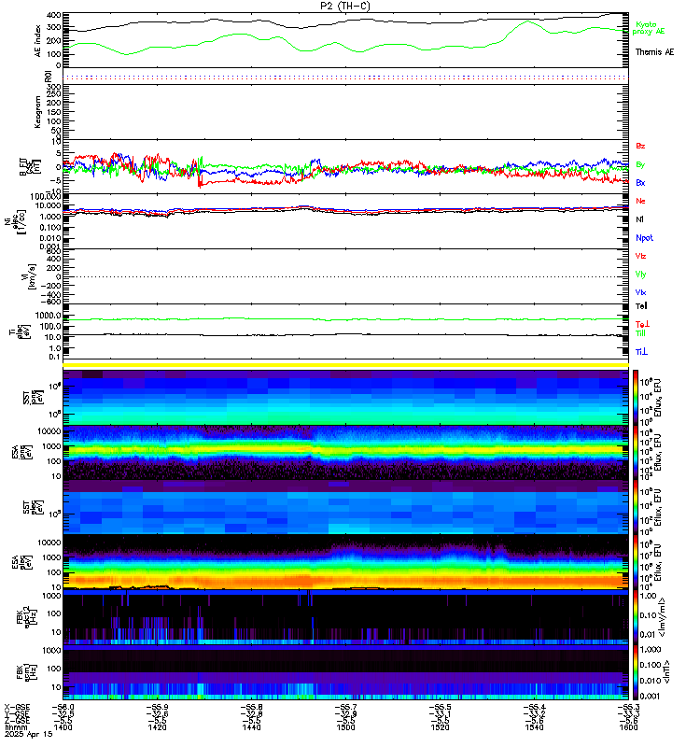Click the blue Vix velocity label
The height and width of the screenshot is (747, 700).
click(640, 292)
